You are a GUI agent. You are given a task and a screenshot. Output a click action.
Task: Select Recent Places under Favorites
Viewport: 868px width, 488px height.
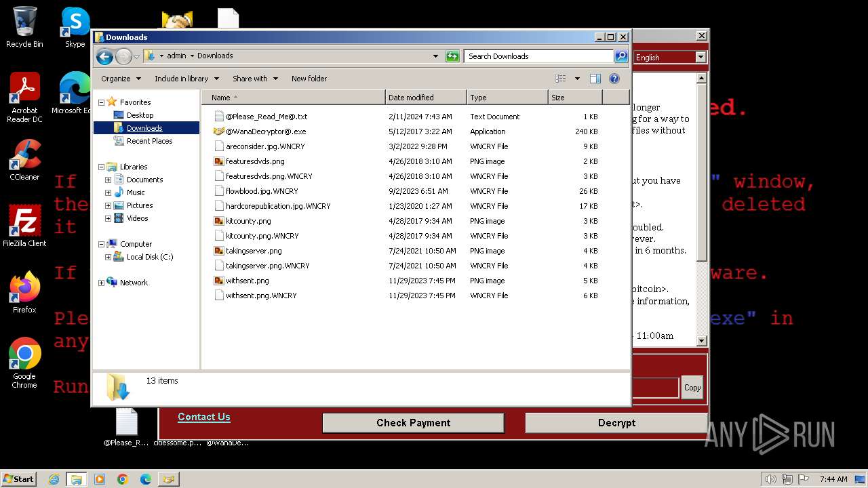point(149,141)
